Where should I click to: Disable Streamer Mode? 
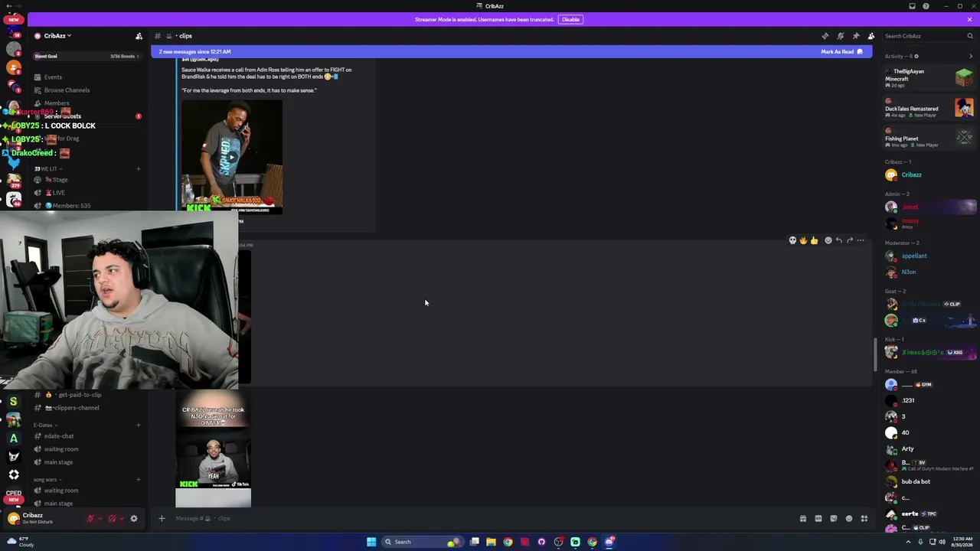[x=570, y=19]
